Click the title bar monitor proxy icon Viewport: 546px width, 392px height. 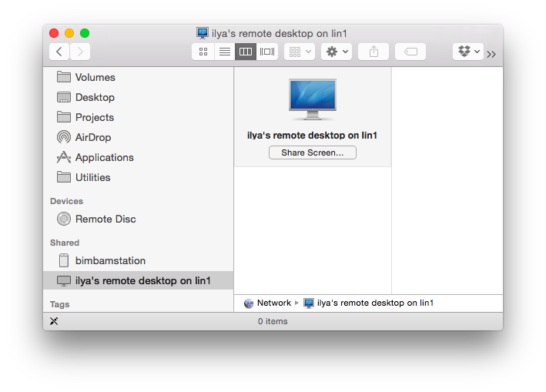203,33
